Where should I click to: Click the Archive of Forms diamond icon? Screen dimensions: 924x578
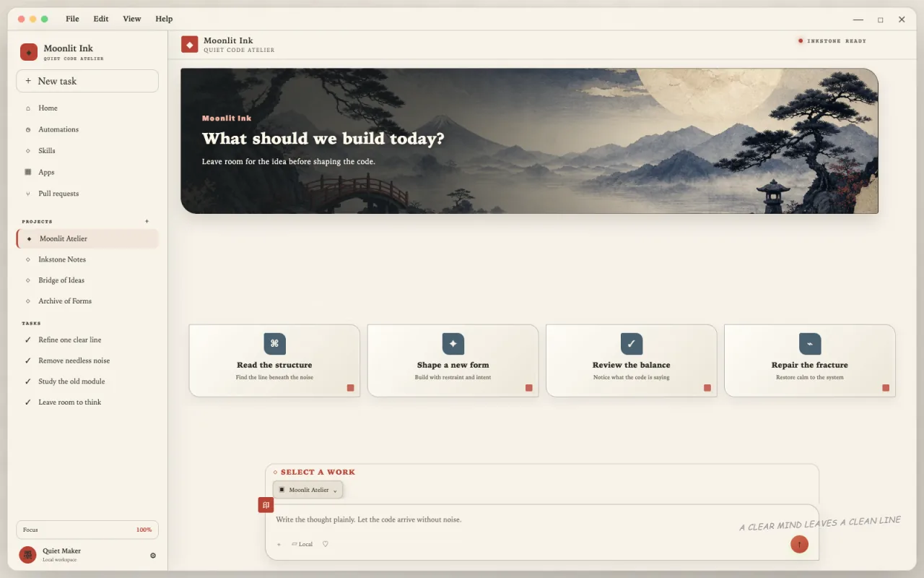click(28, 301)
